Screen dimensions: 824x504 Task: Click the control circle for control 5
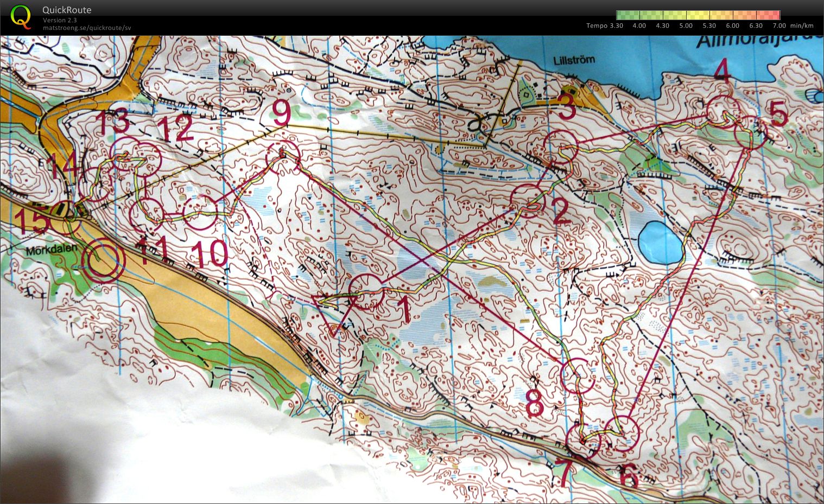(751, 133)
